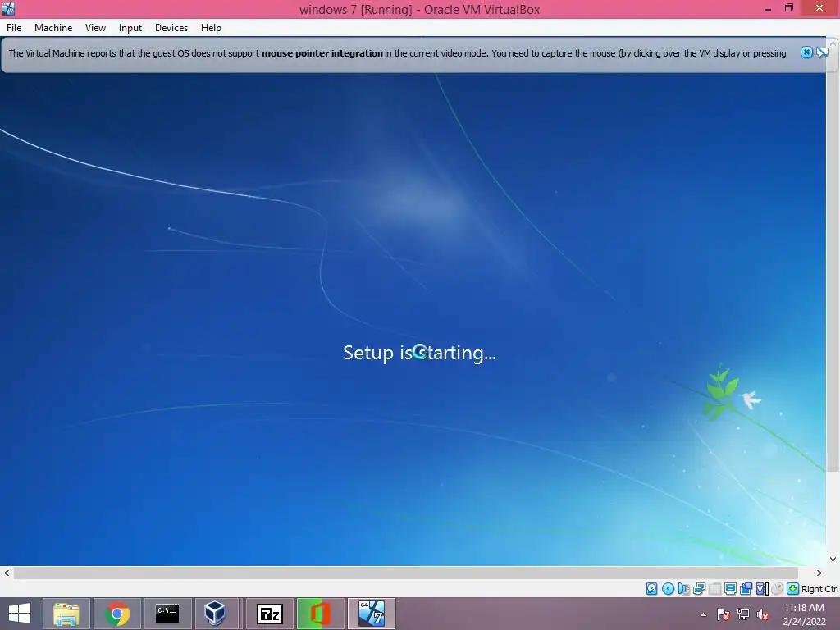Open the clock showing 11:18 AM

(x=804, y=614)
